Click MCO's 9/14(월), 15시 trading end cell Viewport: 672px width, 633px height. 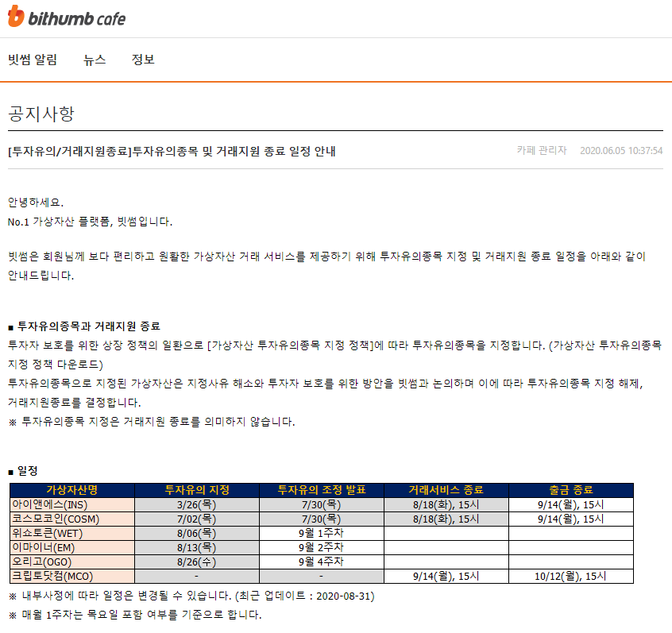coord(446,576)
